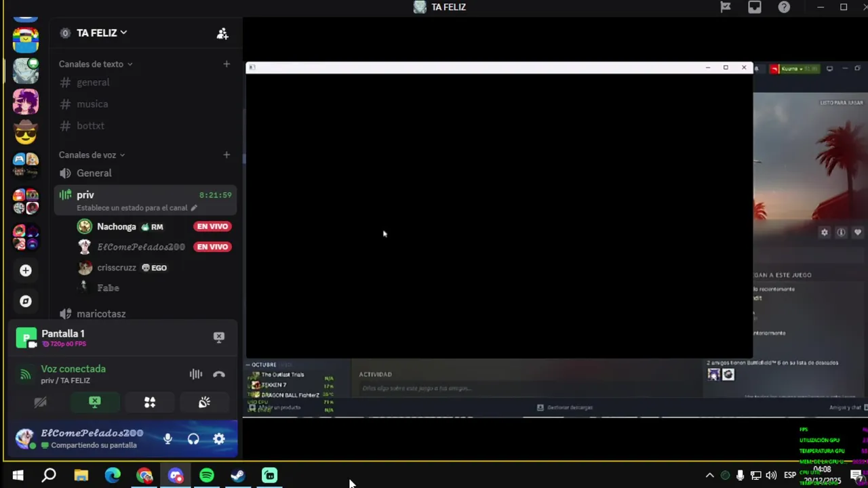
Task: Invite people with add-member icon
Action: click(x=222, y=33)
